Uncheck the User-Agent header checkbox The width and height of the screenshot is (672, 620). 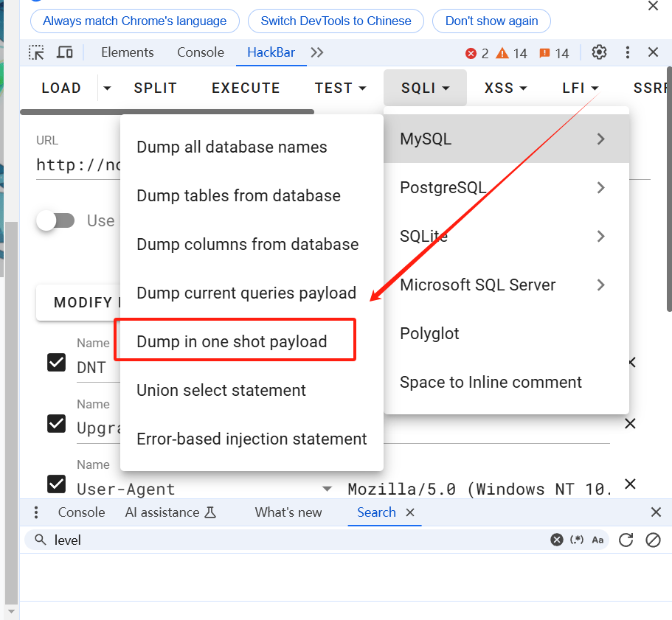(56, 484)
